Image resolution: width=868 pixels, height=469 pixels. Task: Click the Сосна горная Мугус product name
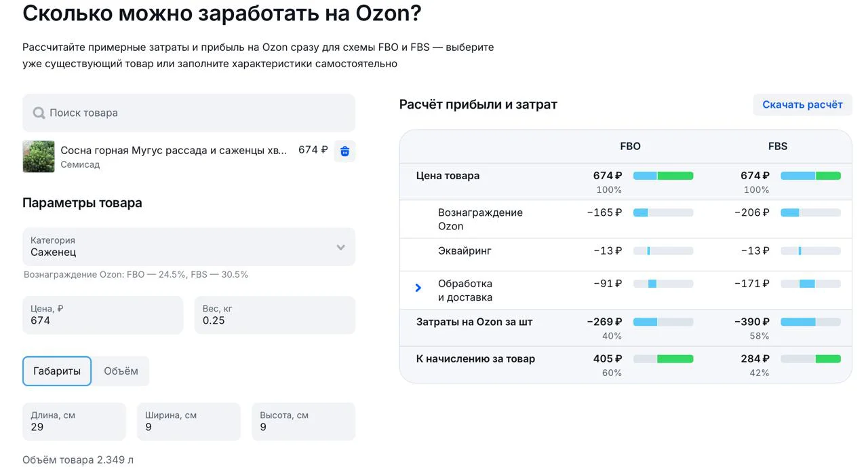[174, 150]
